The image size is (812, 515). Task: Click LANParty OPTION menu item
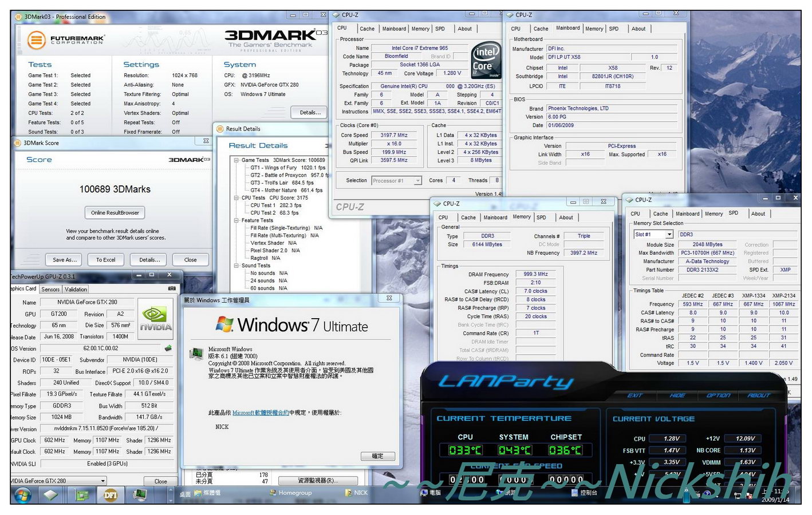click(x=718, y=395)
